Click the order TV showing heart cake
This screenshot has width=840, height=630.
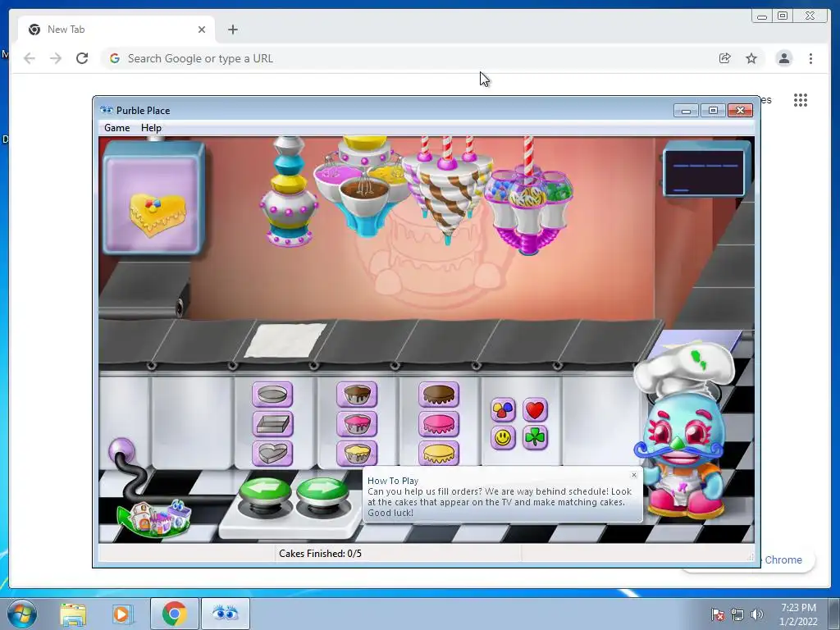tap(153, 197)
